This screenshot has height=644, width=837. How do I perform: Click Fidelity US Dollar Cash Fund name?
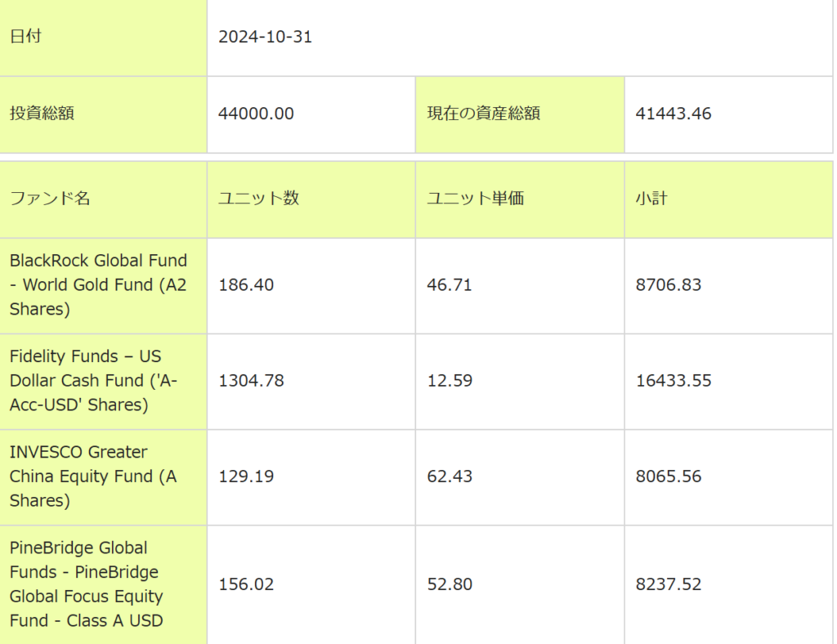tap(93, 381)
